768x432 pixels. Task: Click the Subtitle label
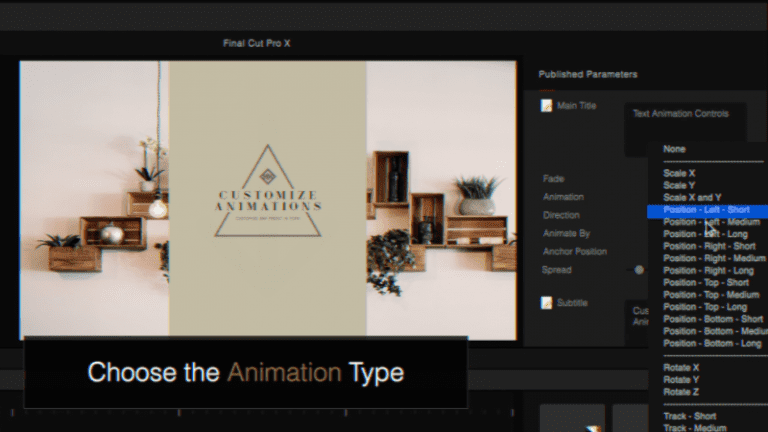click(x=572, y=303)
